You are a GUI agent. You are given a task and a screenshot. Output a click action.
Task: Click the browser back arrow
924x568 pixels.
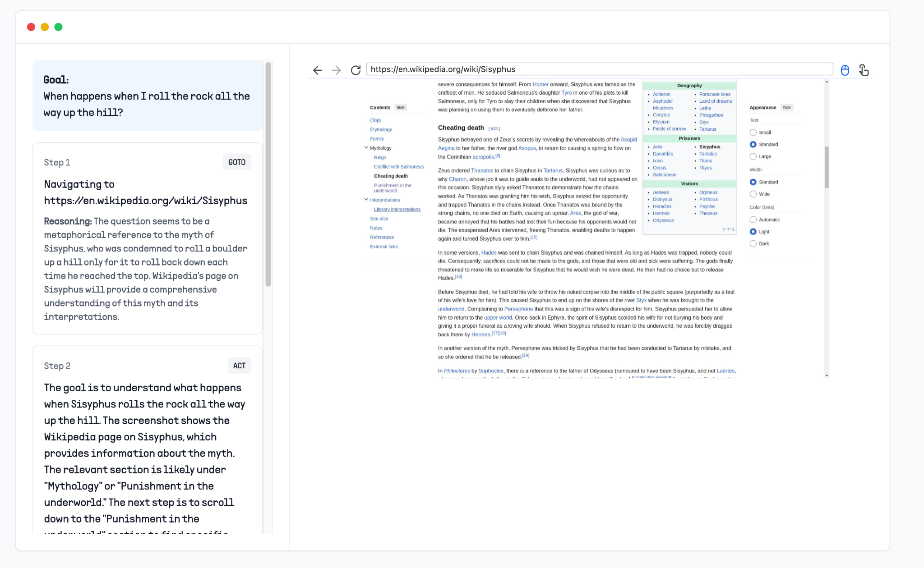318,70
